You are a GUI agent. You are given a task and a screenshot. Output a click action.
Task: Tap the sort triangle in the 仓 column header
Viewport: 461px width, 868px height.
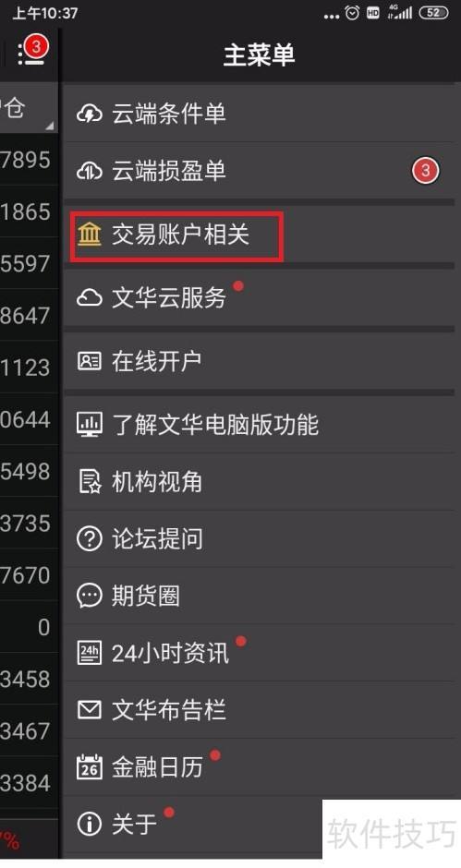pos(50,127)
